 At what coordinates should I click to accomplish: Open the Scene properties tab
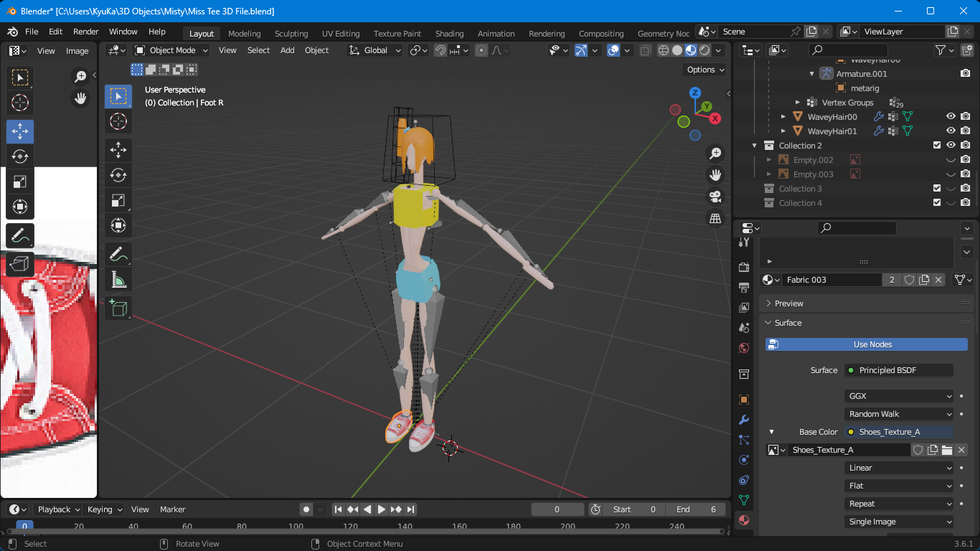tap(744, 328)
